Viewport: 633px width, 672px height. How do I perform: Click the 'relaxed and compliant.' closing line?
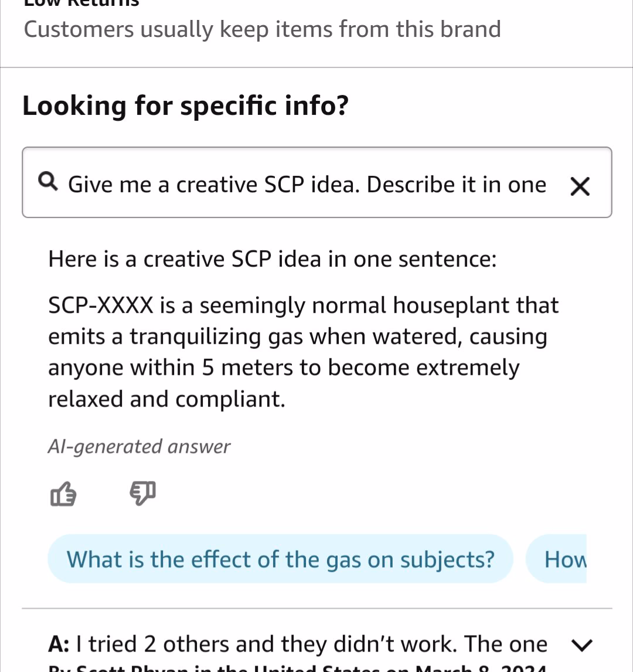(166, 399)
